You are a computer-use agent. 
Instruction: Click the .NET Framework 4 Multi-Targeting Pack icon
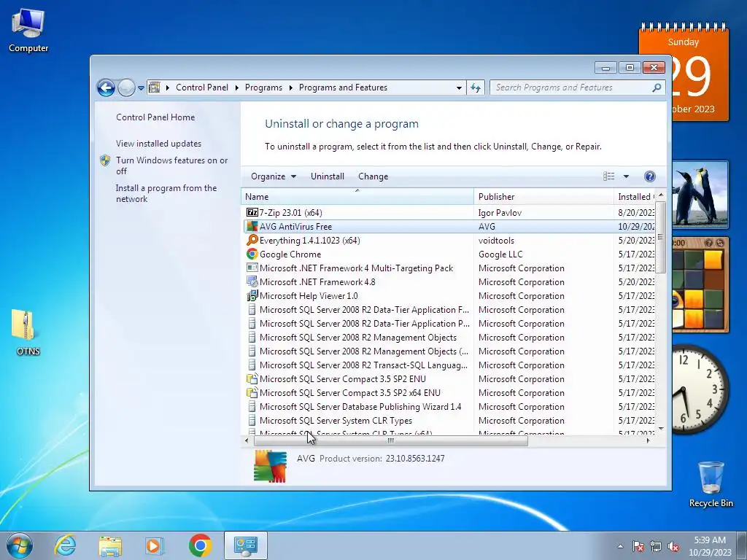(x=252, y=268)
